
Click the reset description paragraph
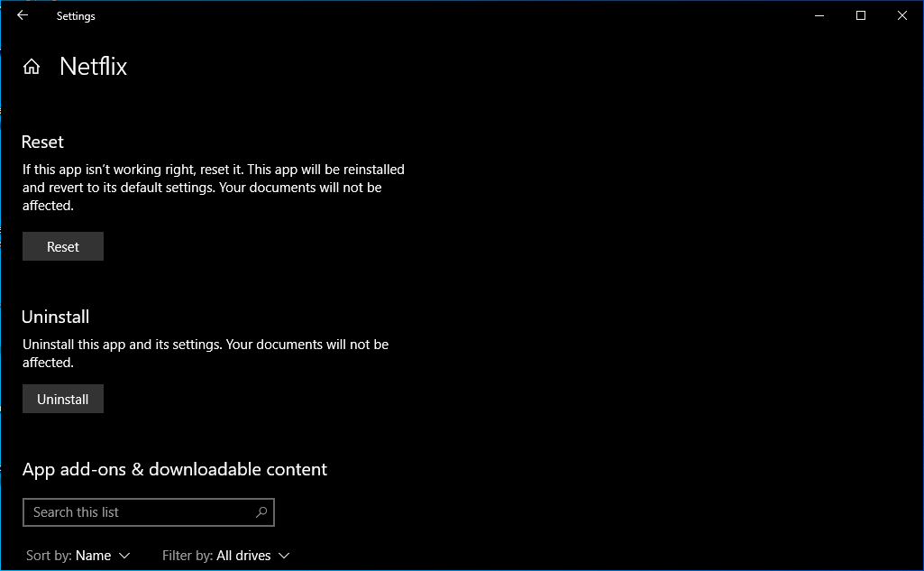(x=213, y=188)
